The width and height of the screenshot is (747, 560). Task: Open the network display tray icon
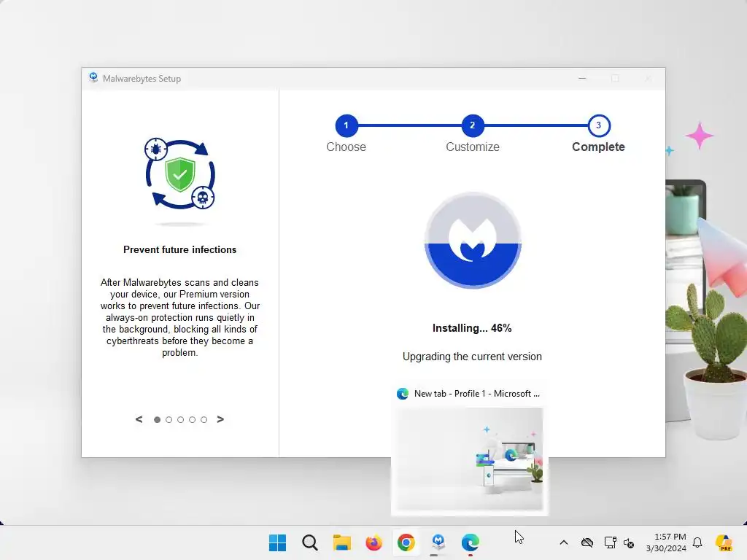[x=610, y=542]
